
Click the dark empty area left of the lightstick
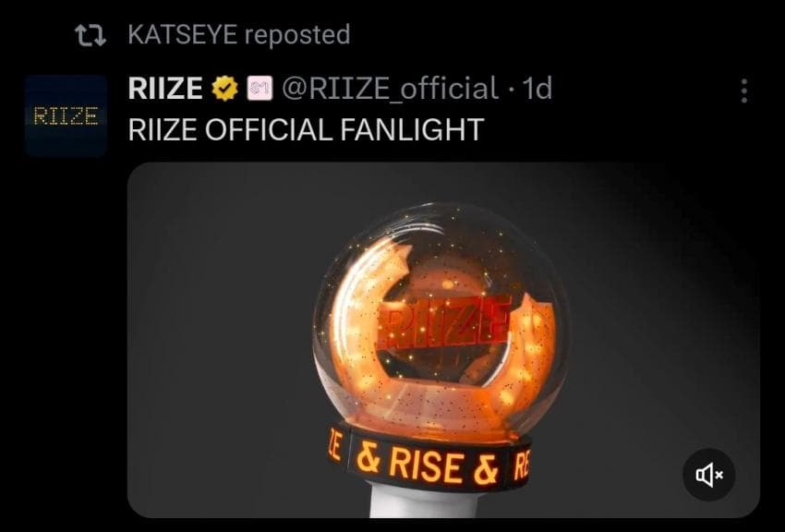[x=221, y=340]
